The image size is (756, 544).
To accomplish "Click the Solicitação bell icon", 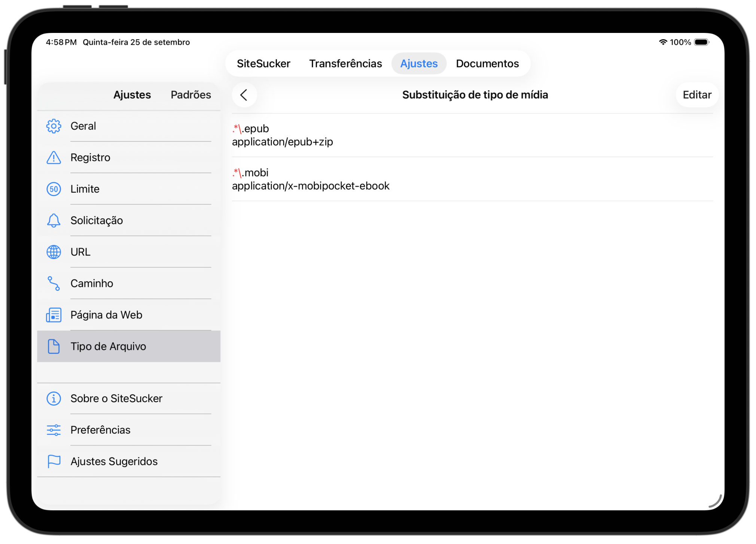I will pos(54,220).
